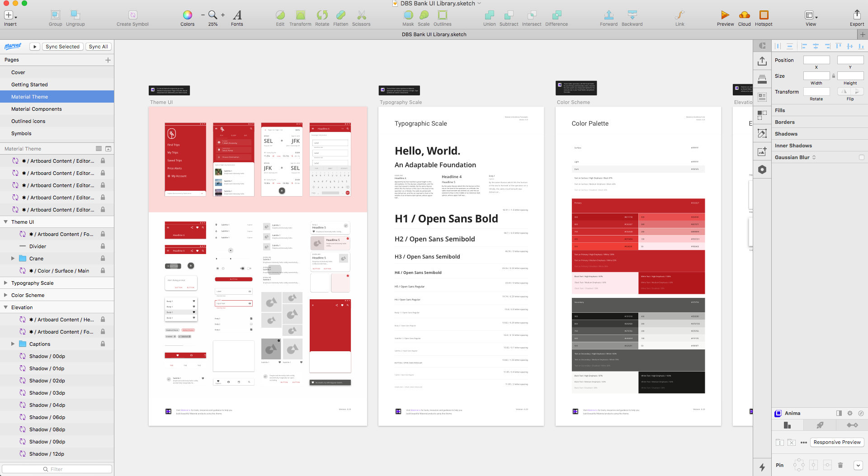Switch to the Outlined Icons page
The height and width of the screenshot is (476, 868).
tap(28, 121)
